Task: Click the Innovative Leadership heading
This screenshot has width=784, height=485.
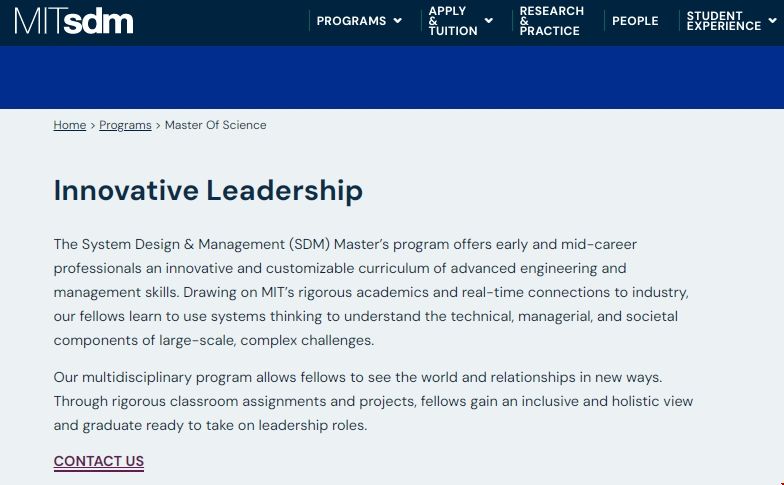Action: (208, 190)
